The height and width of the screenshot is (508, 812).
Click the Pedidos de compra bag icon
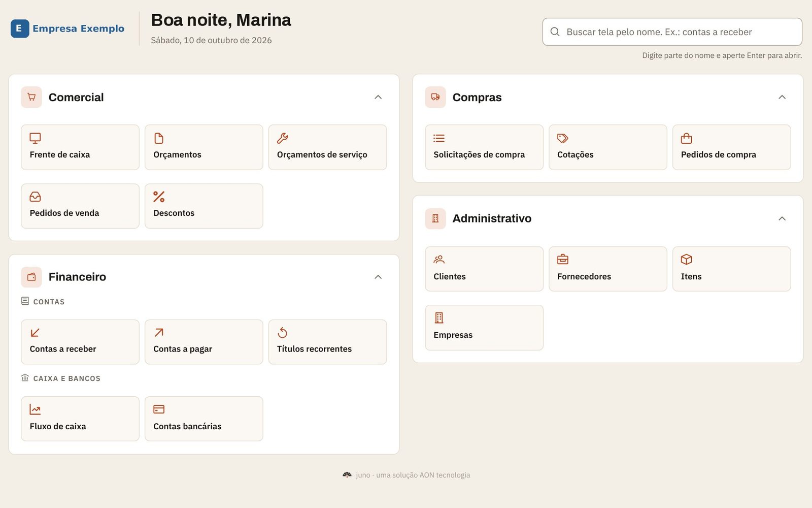point(687,138)
